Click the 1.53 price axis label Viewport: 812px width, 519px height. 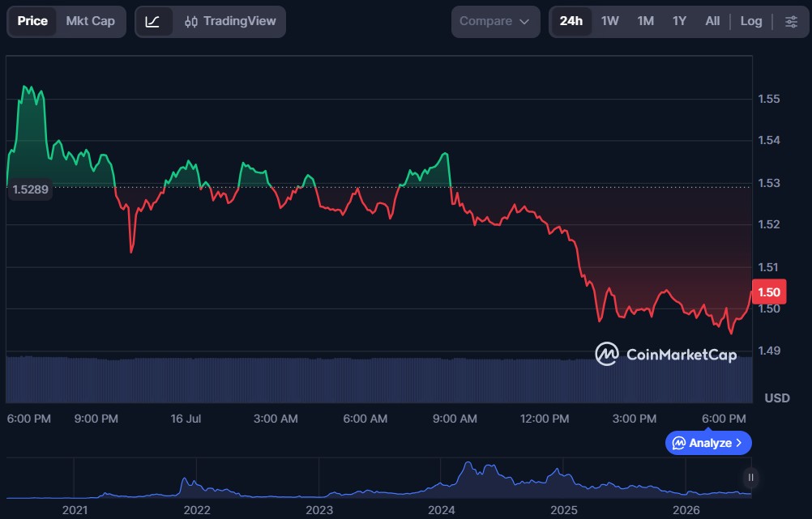point(768,183)
